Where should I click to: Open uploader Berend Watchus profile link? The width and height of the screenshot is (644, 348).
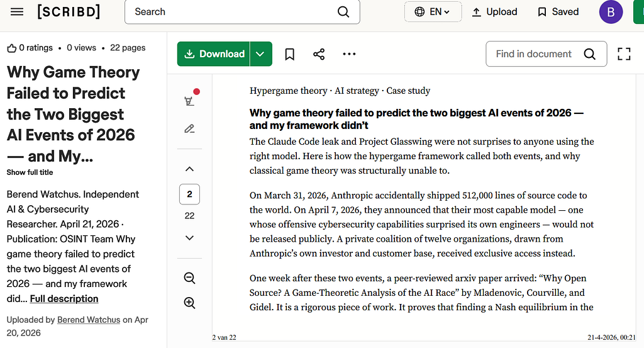89,320
